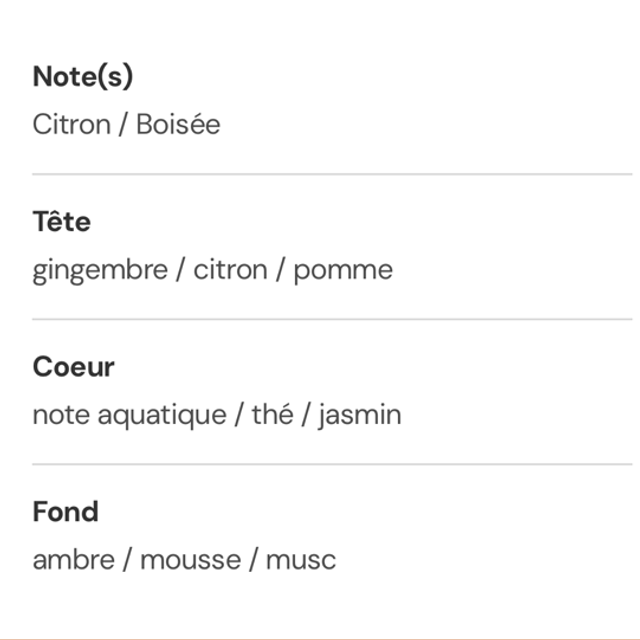This screenshot has height=640, width=640.
Task: Click the Tête section heading
Action: coord(61,222)
